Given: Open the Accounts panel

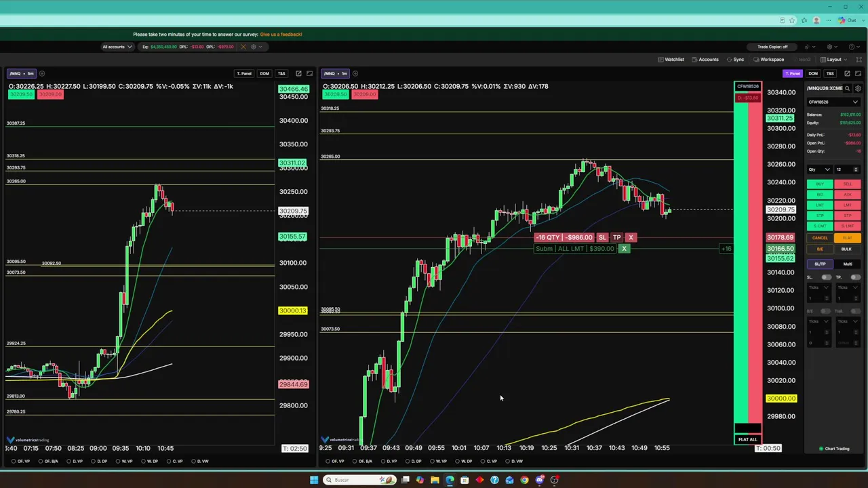Looking at the screenshot, I should pyautogui.click(x=705, y=60).
